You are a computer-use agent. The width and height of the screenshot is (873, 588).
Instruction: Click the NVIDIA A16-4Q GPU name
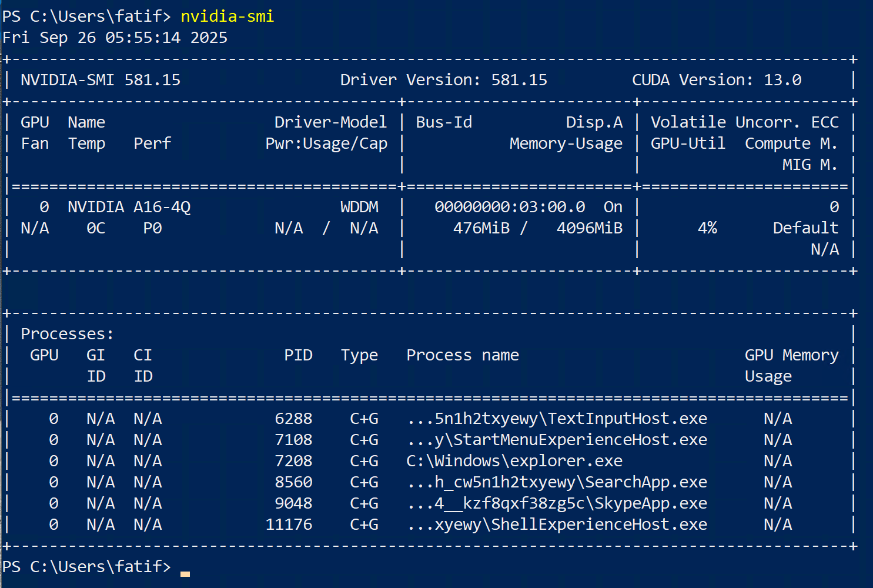pos(129,207)
